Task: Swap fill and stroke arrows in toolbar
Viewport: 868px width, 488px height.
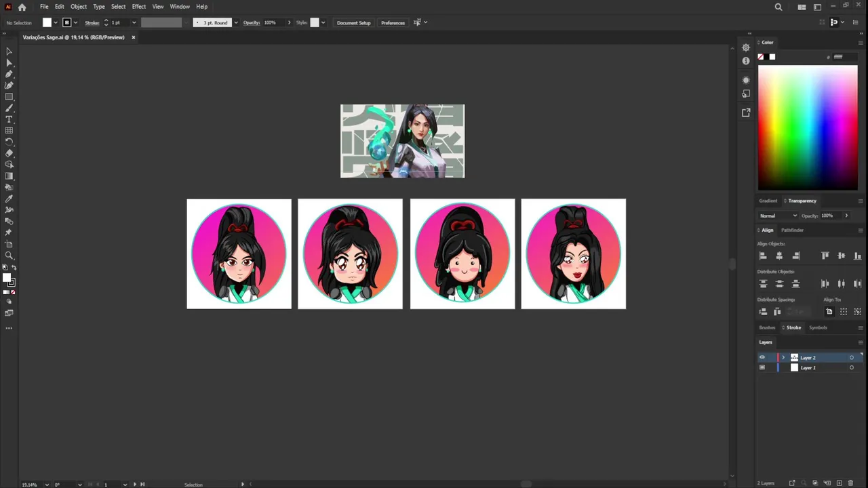Action: pos(14,268)
